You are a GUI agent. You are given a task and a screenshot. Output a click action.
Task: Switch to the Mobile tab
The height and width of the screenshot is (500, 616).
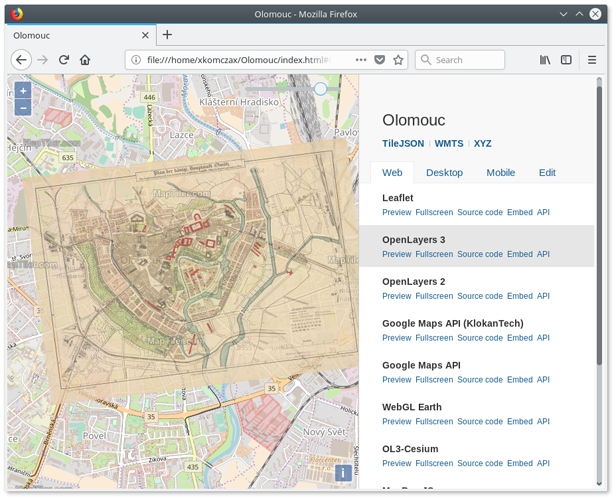(500, 172)
